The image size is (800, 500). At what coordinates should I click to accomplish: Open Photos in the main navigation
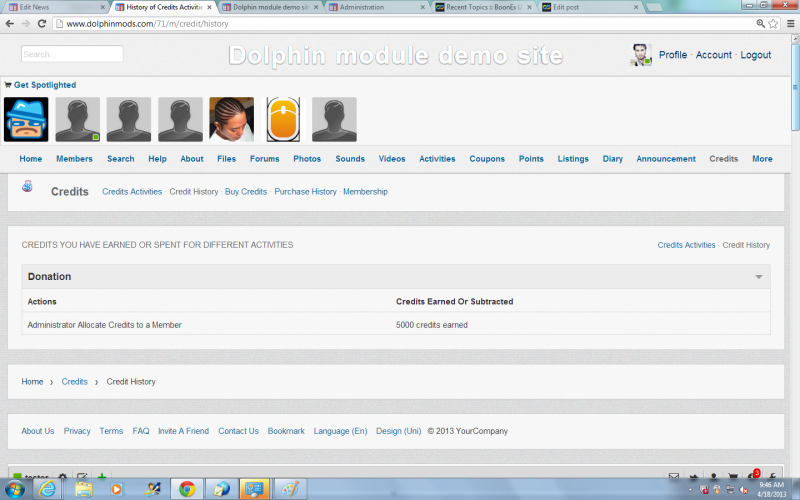tap(307, 159)
